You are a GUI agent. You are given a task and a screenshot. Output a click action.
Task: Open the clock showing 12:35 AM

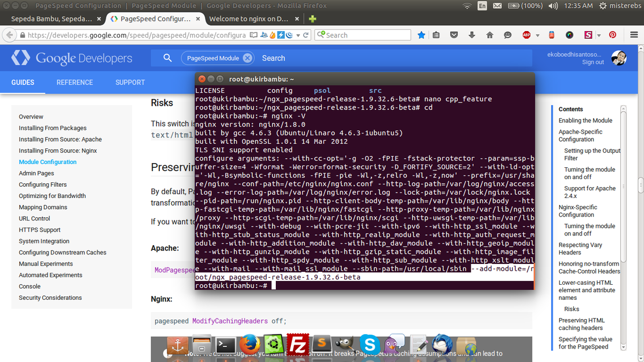pyautogui.click(x=579, y=6)
